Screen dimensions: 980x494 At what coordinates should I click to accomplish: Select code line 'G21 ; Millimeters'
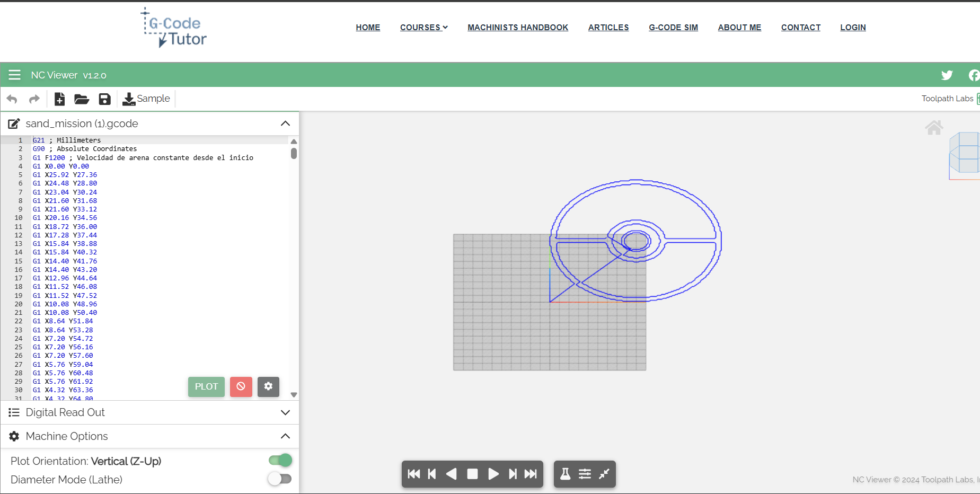coord(67,140)
